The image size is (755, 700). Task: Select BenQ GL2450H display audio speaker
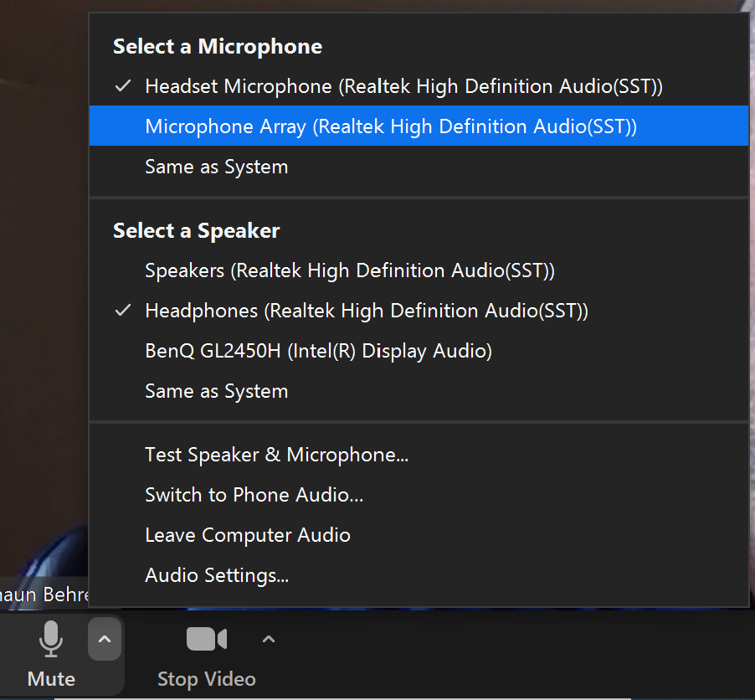click(318, 351)
